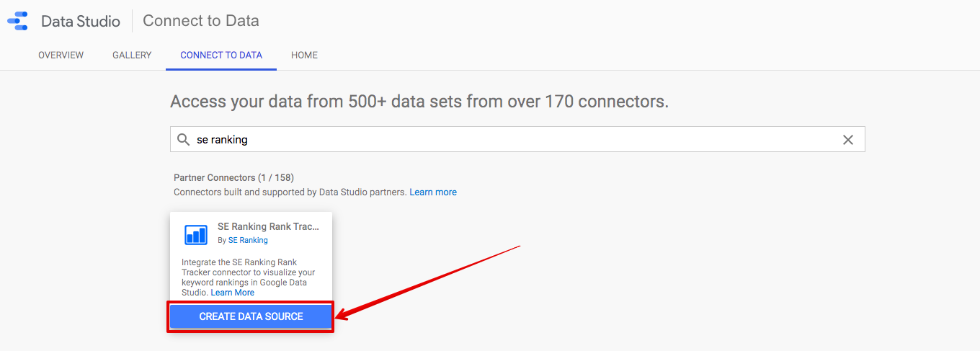Viewport: 980px width, 351px height.
Task: Focus the 'se ranking' search field
Action: tap(517, 140)
